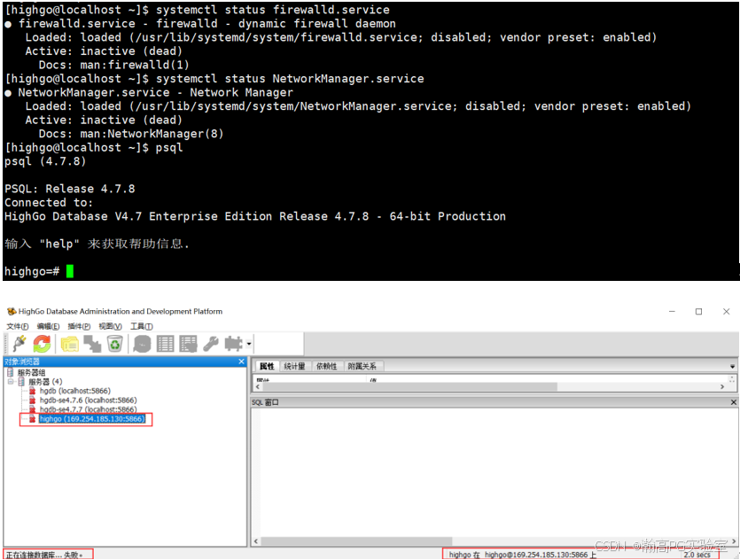
Task: Click the view data table icon
Action: [165, 344]
